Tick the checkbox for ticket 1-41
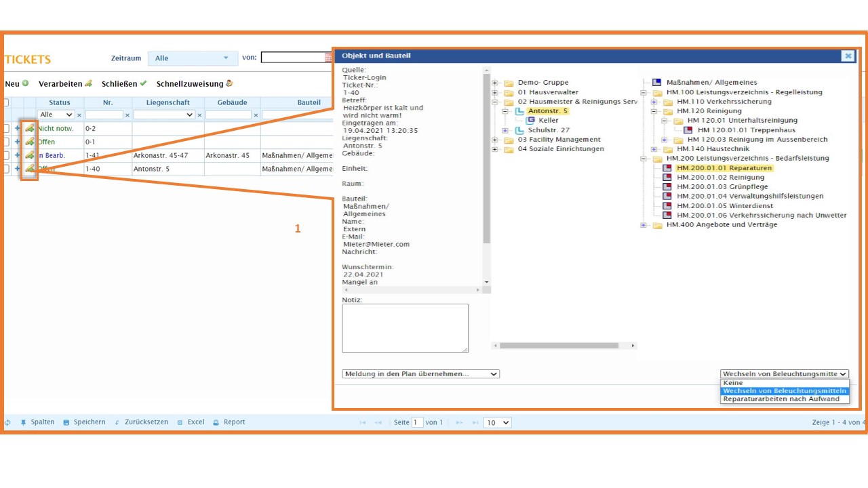 point(6,155)
